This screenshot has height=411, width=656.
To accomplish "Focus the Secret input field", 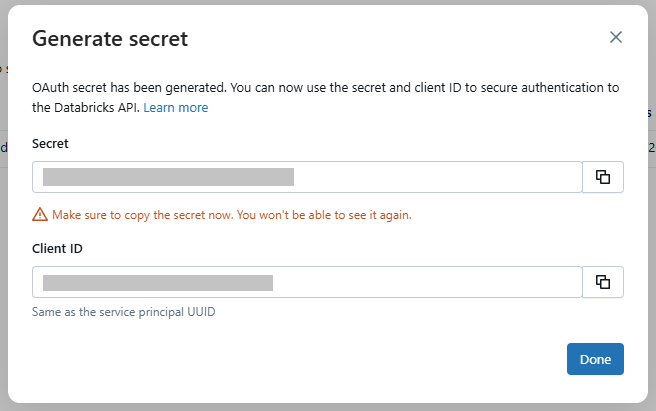I will [x=308, y=177].
